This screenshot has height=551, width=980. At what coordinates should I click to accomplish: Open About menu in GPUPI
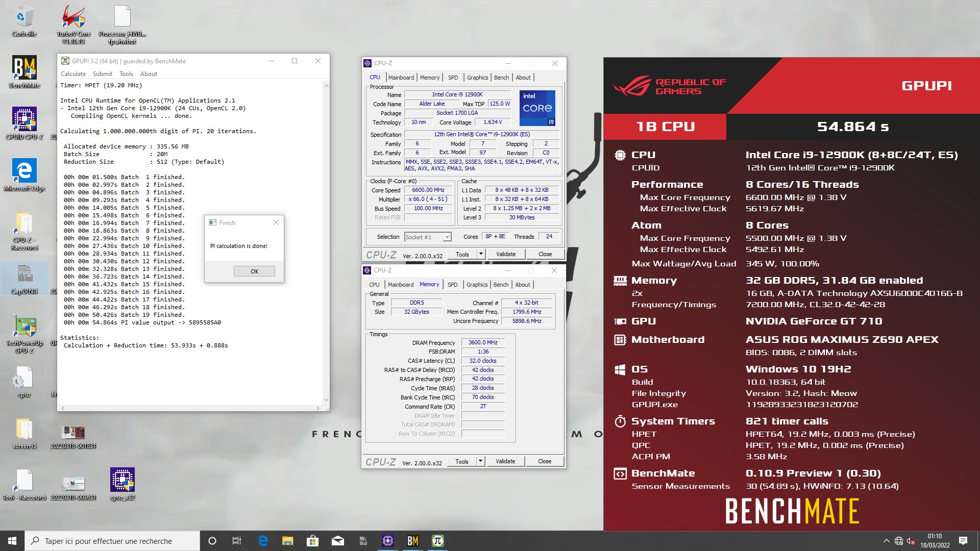click(149, 74)
